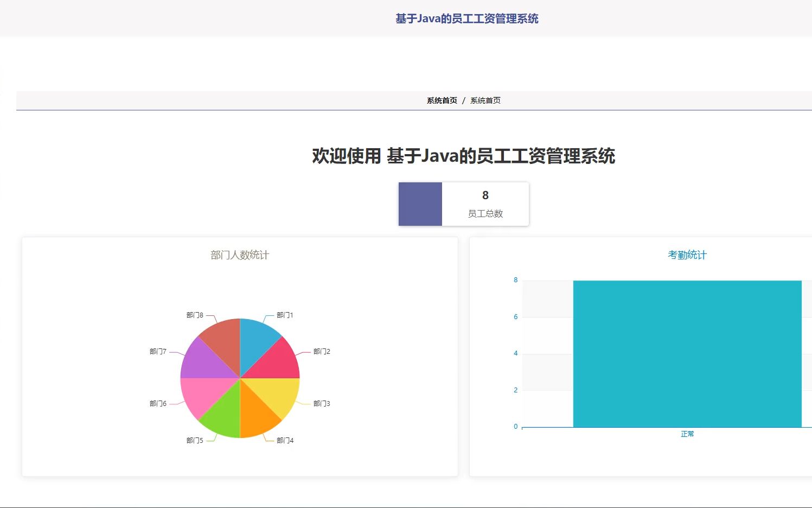Click the 正常 axis label under the bar

[x=687, y=434]
